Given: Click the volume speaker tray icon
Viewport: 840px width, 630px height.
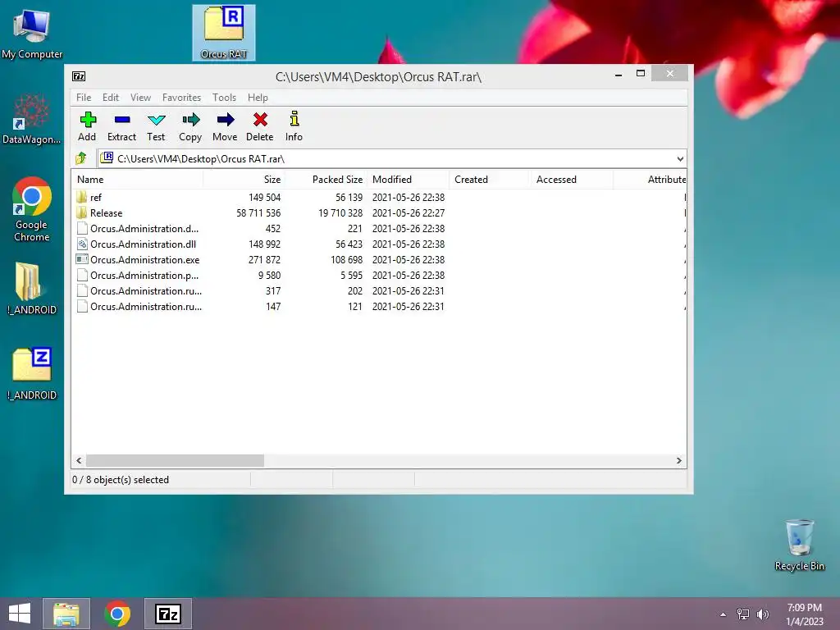Looking at the screenshot, I should (x=762, y=614).
